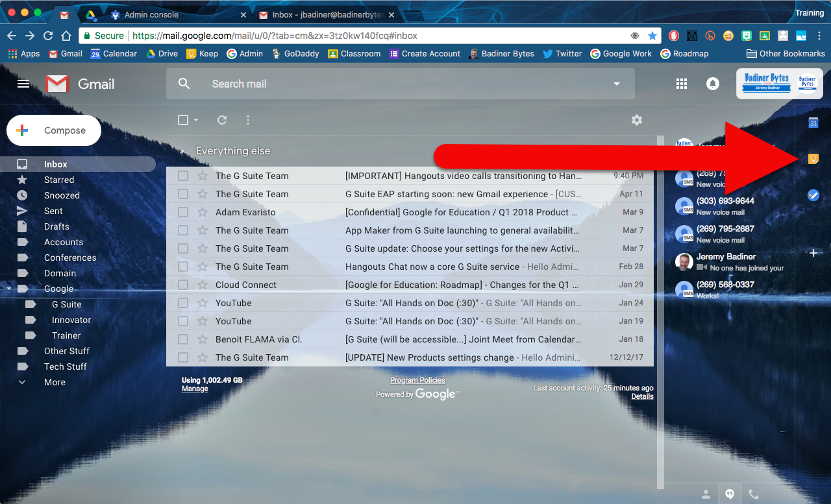Open Chrome three-dot menu
Screen dimensions: 831x504
pyautogui.click(x=820, y=36)
